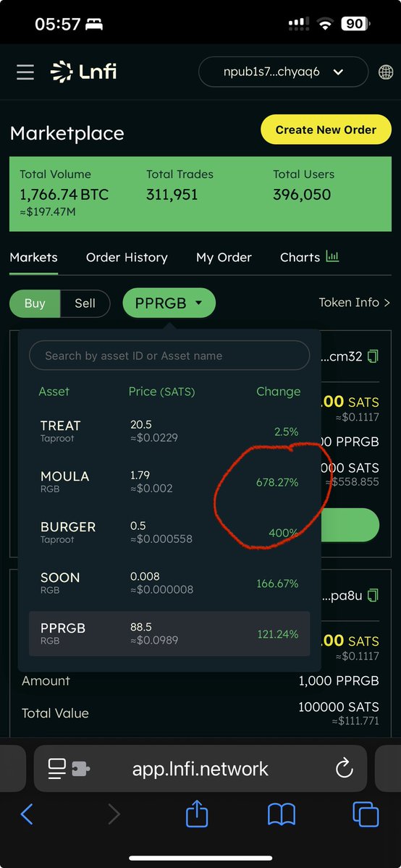
Task: Open Token Info chevron link
Action: click(355, 303)
